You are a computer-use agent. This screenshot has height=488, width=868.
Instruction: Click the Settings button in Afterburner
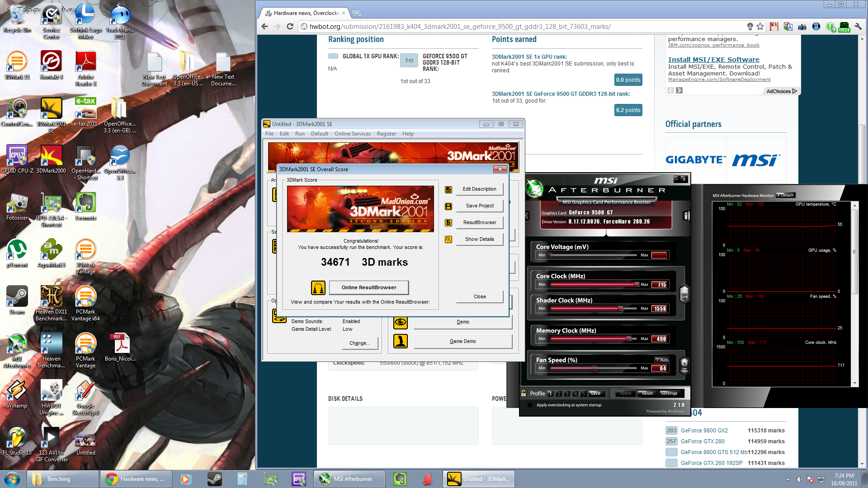point(670,394)
